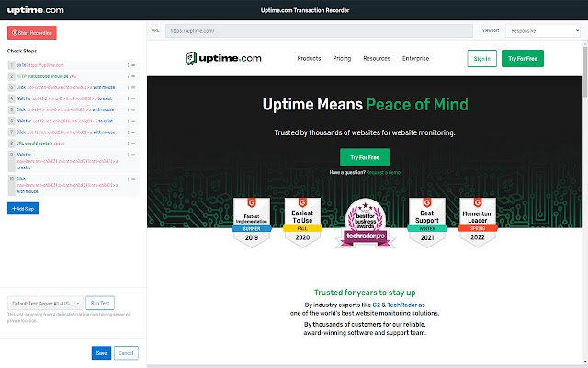Open the kebab menu for step 7
The image size is (588, 368).
pos(128,132)
